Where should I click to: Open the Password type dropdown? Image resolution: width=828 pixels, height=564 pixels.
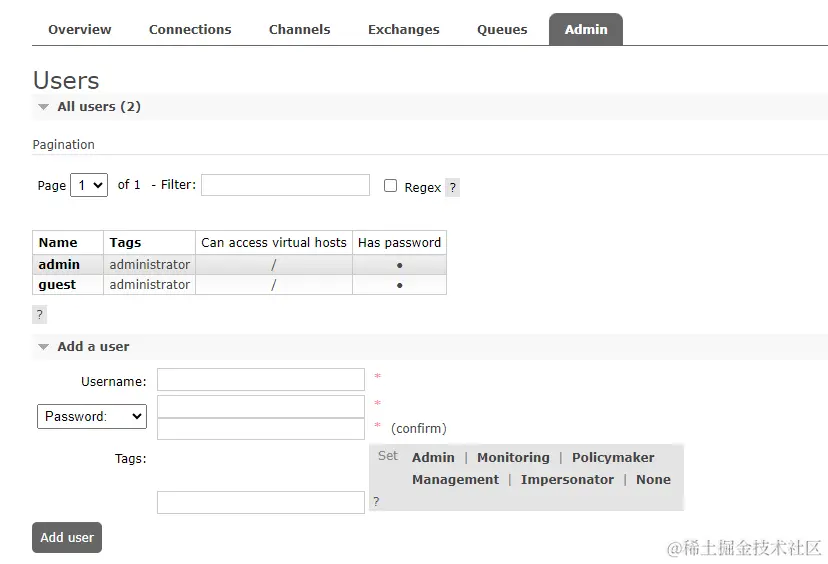92,416
